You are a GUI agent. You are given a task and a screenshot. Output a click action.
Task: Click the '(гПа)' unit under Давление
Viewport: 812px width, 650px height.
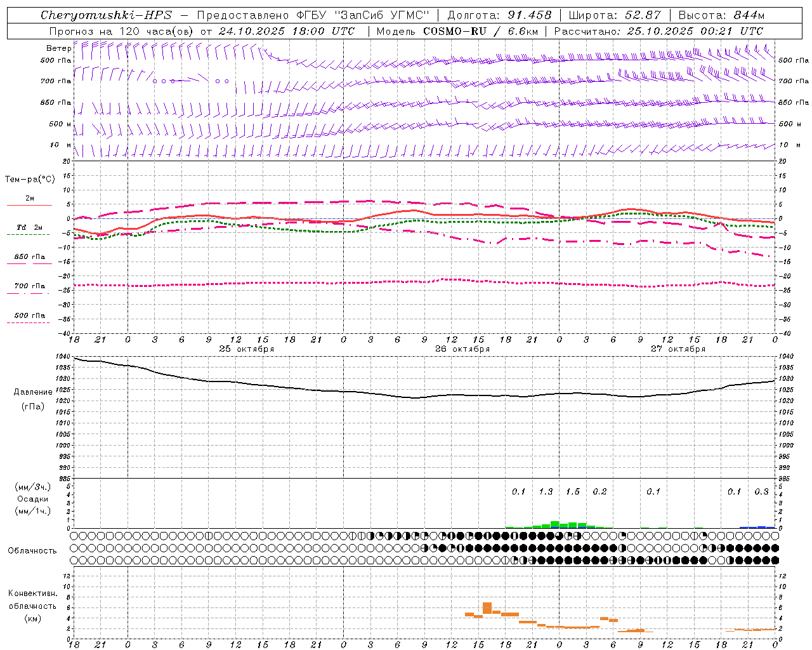(x=33, y=406)
